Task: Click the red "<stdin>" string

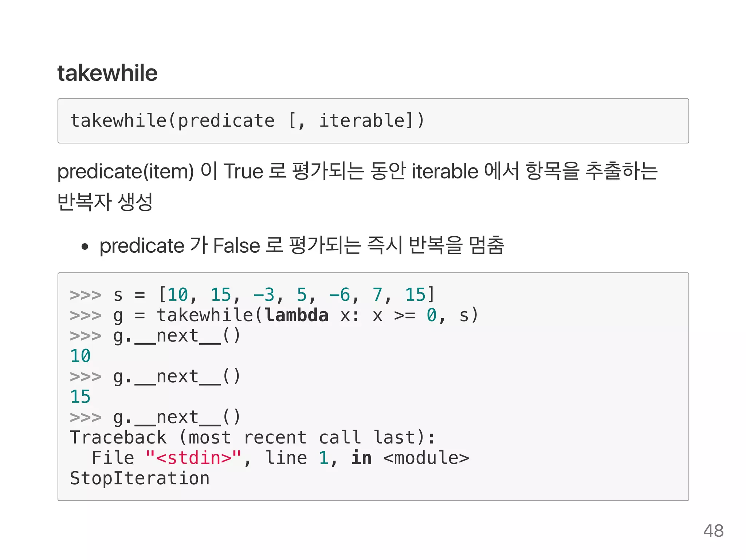Action: [x=193, y=458]
